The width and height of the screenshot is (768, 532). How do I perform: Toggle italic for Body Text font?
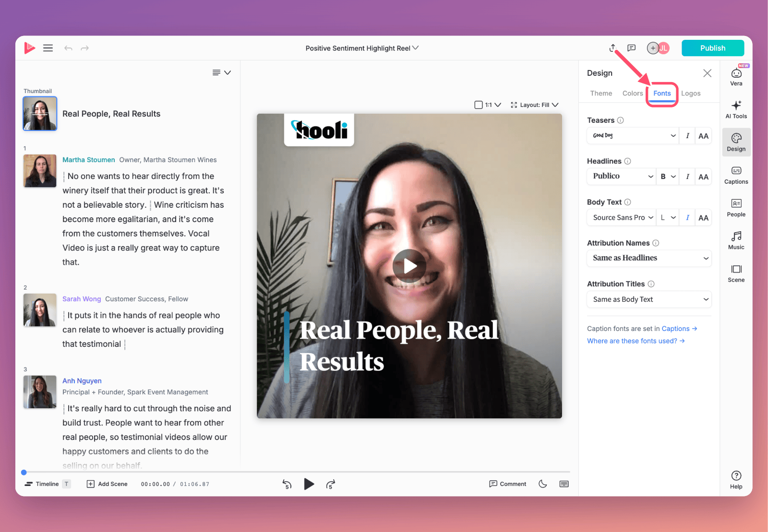tap(687, 217)
